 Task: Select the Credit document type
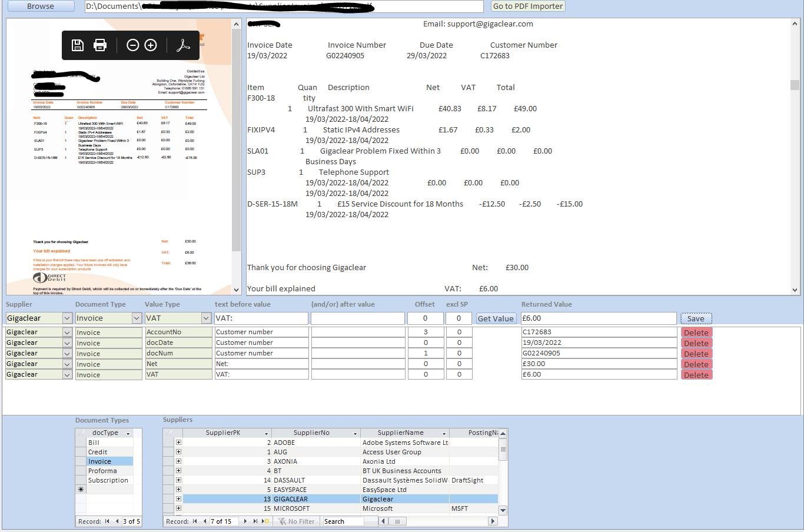point(109,452)
